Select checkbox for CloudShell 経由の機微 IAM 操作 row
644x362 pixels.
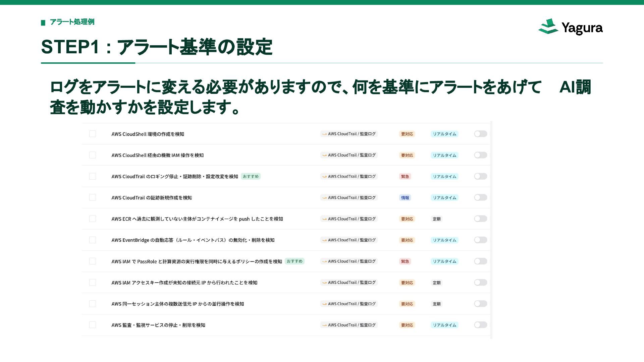(x=93, y=155)
